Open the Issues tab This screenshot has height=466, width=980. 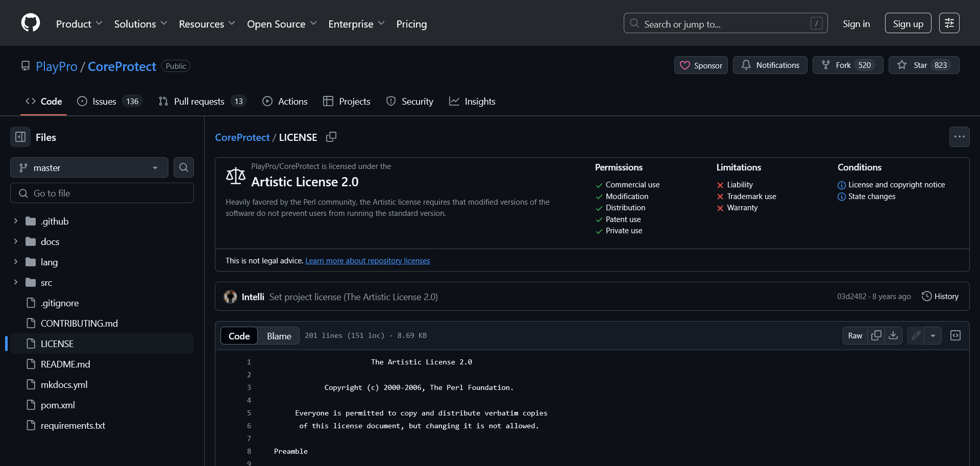110,102
